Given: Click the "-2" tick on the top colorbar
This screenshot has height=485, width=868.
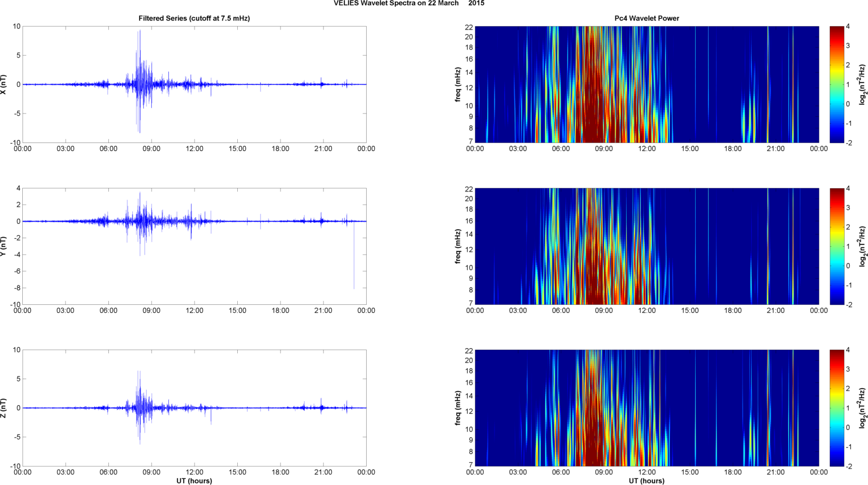Looking at the screenshot, I should tap(848, 142).
